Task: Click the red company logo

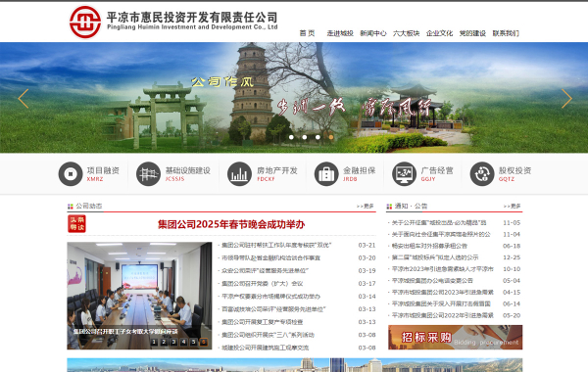Action: coord(85,23)
